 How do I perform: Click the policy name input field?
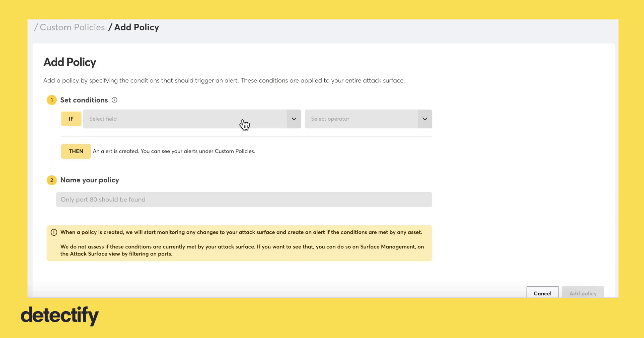tap(244, 200)
